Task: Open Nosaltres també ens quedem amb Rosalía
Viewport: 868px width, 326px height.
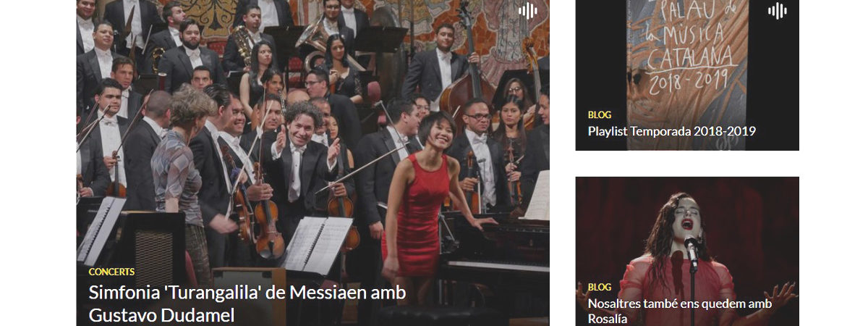Action: (680, 311)
